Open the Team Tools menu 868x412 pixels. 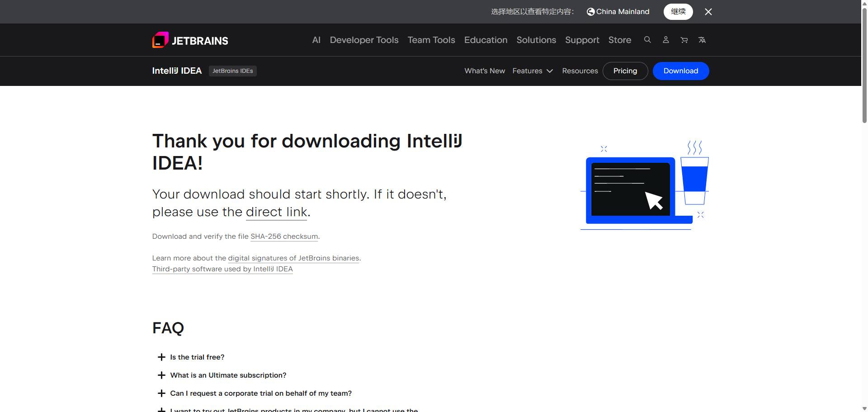point(431,40)
